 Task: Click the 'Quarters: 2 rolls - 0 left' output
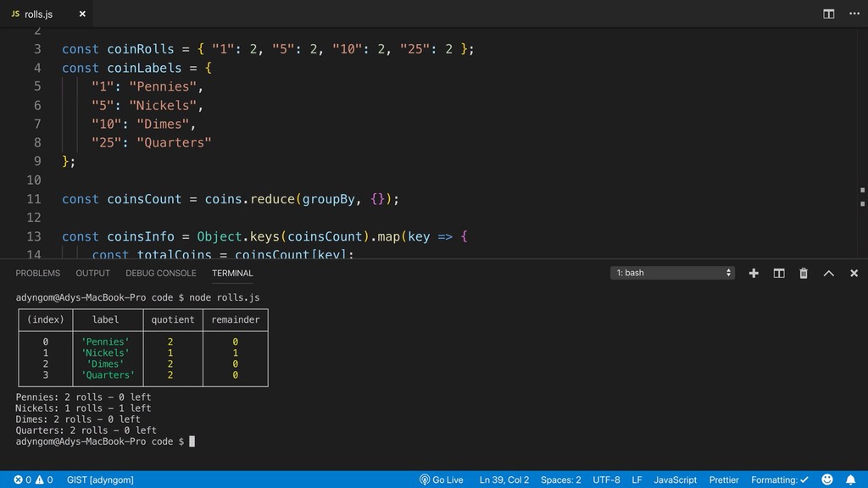coord(86,430)
